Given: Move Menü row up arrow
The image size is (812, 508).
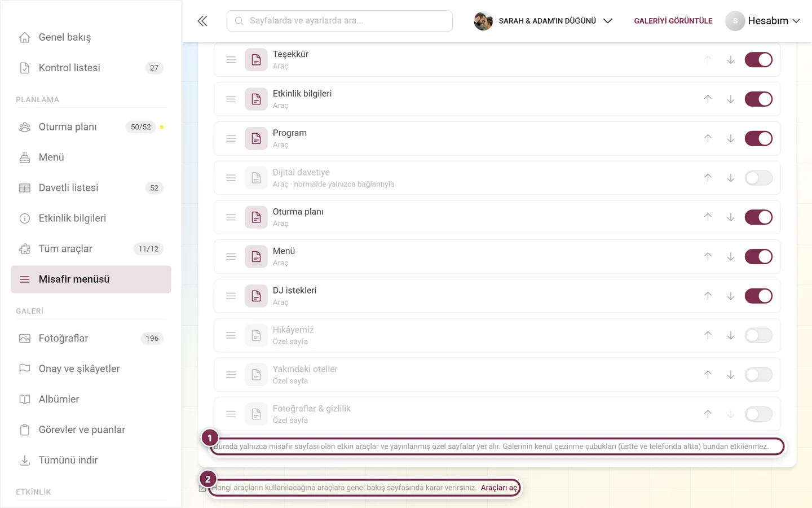Looking at the screenshot, I should click(x=708, y=257).
